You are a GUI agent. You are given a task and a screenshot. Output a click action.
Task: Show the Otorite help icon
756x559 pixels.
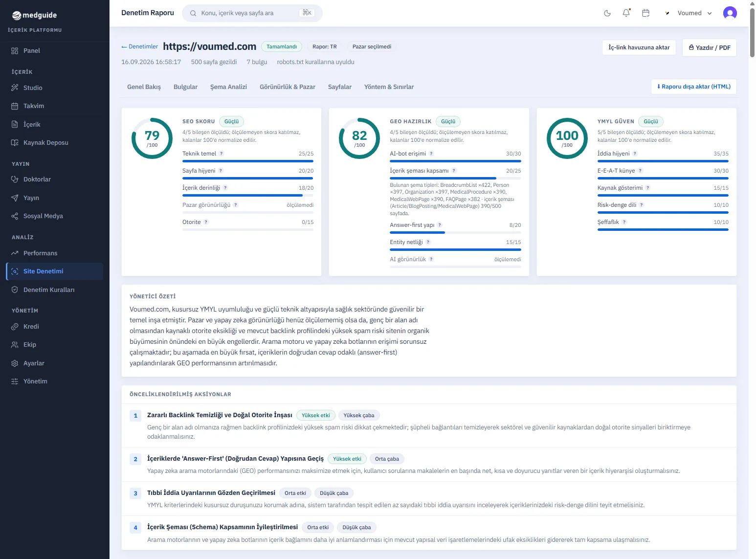click(206, 222)
